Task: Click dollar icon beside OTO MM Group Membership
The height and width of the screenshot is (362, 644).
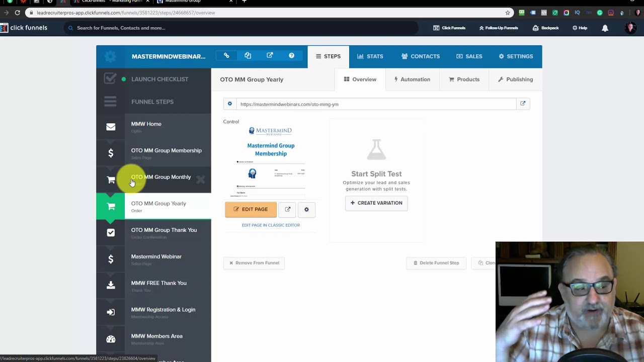Action: (111, 153)
